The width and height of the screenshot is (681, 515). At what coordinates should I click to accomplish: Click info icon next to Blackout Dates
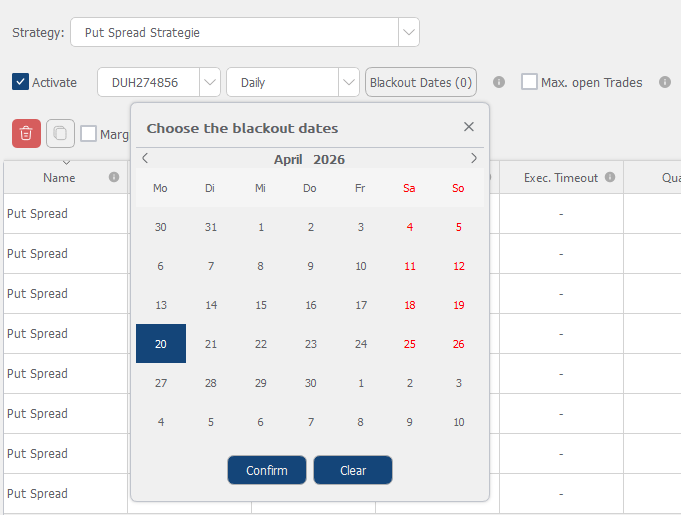pyautogui.click(x=499, y=82)
